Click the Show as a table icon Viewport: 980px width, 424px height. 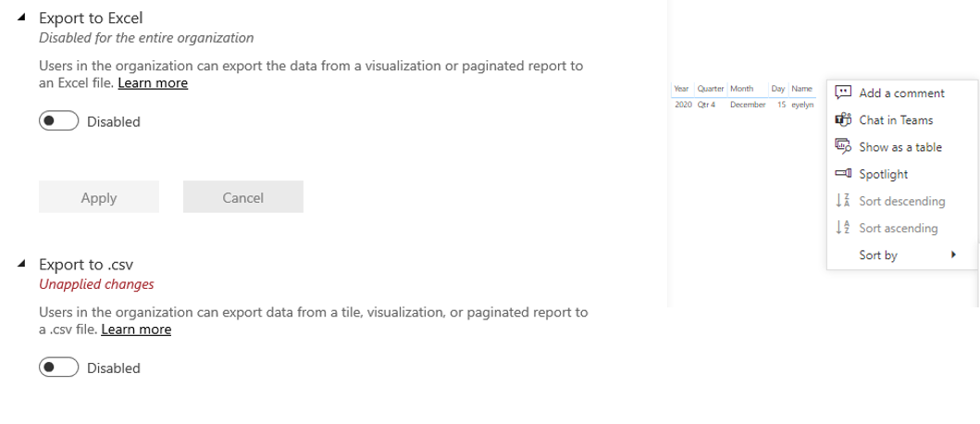coord(843,146)
